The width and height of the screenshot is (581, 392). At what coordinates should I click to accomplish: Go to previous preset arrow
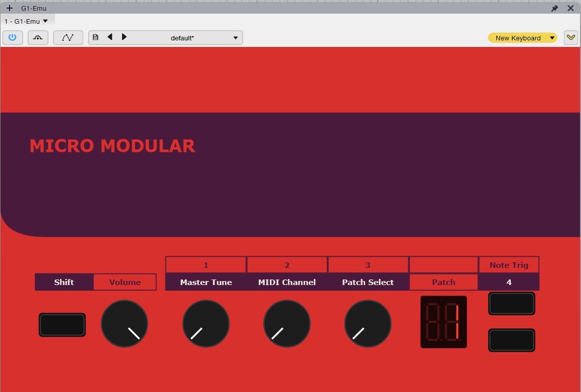tap(109, 37)
